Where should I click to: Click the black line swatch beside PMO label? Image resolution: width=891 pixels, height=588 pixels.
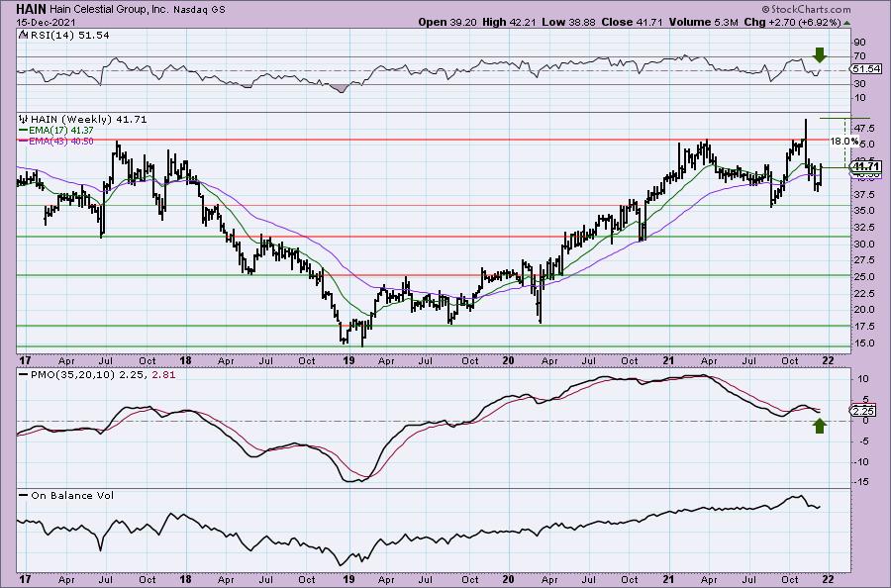[x=24, y=375]
